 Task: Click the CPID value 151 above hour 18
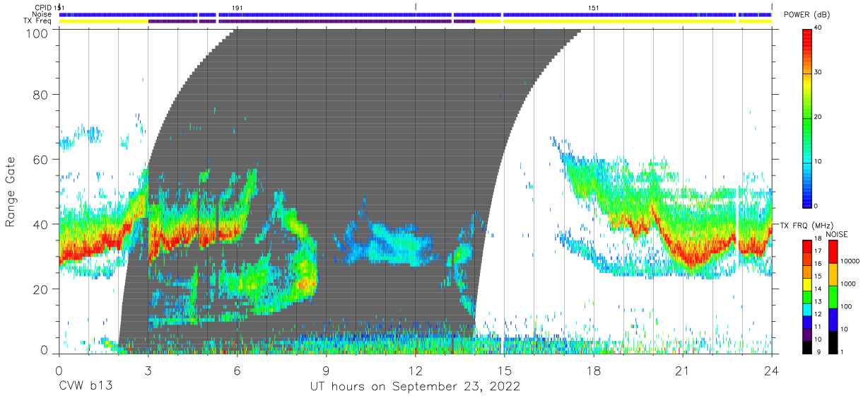594,7
